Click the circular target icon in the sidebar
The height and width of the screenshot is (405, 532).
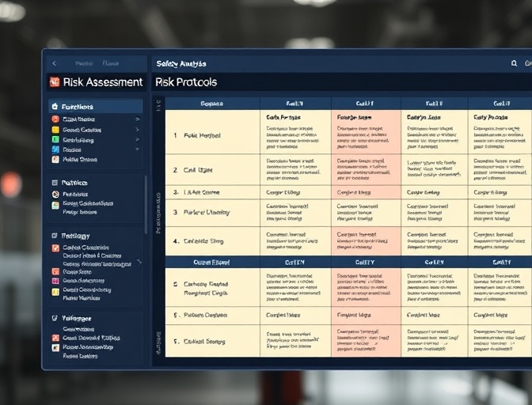click(55, 195)
